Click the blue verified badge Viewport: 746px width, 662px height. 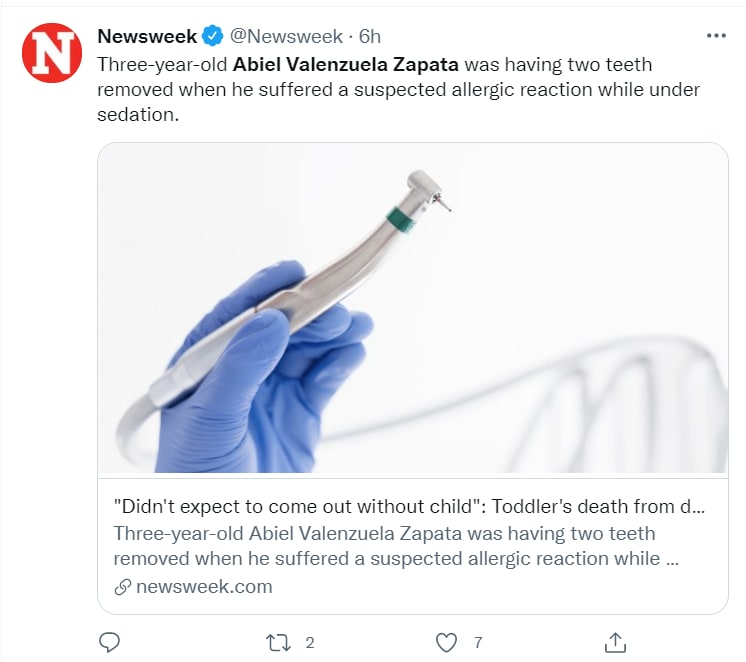[x=213, y=37]
